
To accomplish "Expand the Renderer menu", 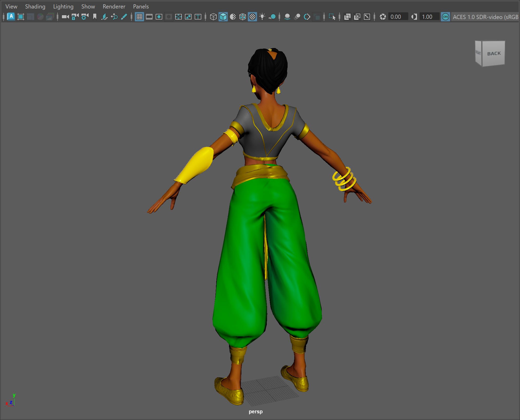I will (114, 6).
